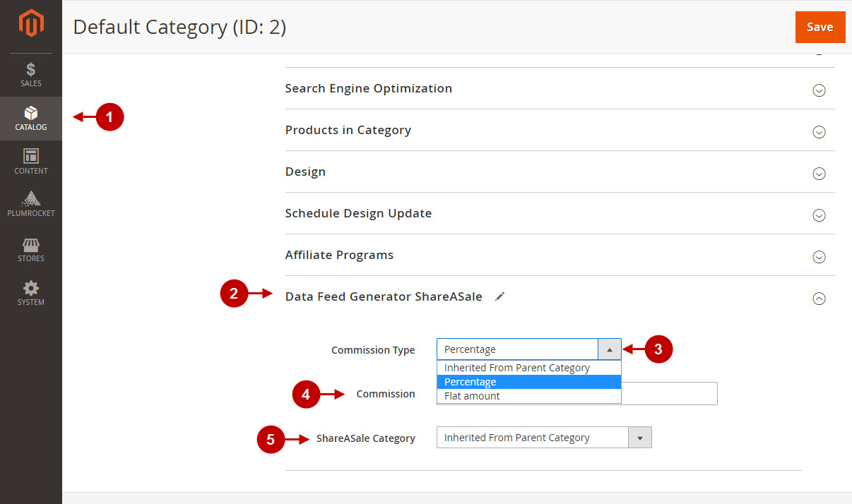
Task: Expand Schedule Design Update section
Action: pyautogui.click(x=819, y=215)
